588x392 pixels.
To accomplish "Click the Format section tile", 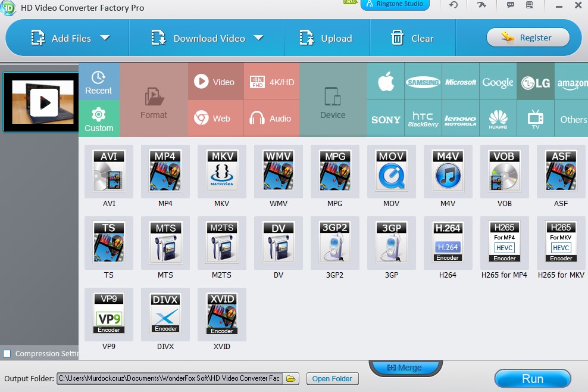I will click(154, 100).
